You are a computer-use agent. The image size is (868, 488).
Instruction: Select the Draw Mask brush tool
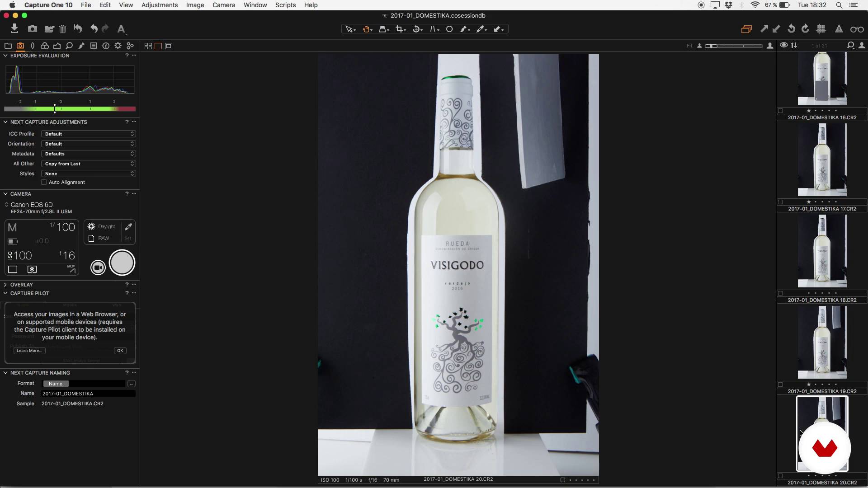465,29
